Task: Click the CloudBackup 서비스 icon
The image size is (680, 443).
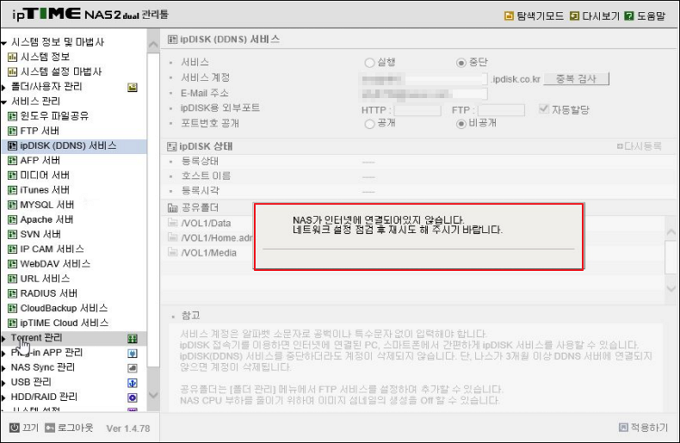Action: 13,308
